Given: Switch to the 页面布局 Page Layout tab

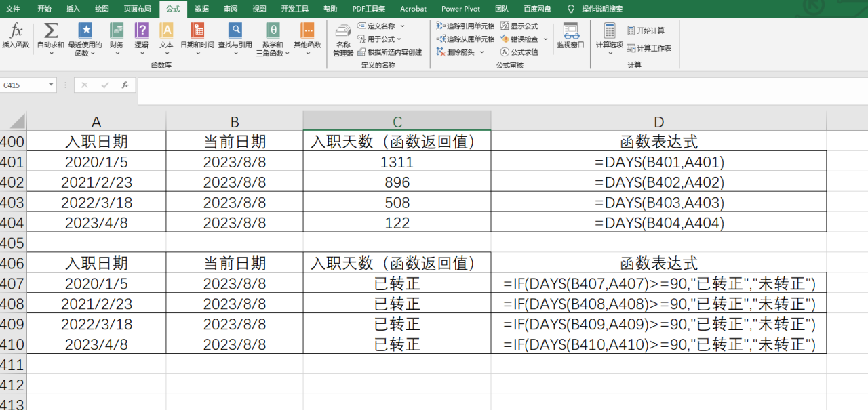Looking at the screenshot, I should pos(138,9).
